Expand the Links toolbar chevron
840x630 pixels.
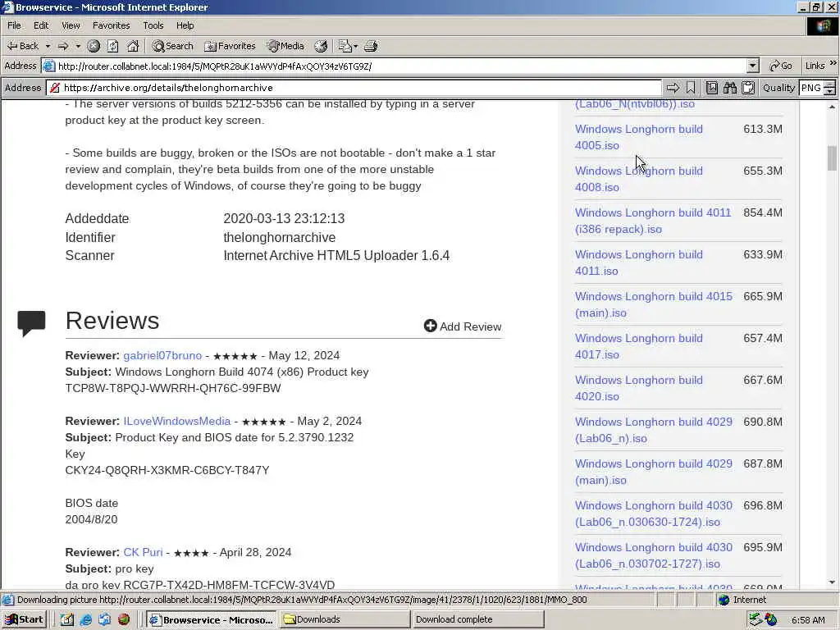(833, 63)
